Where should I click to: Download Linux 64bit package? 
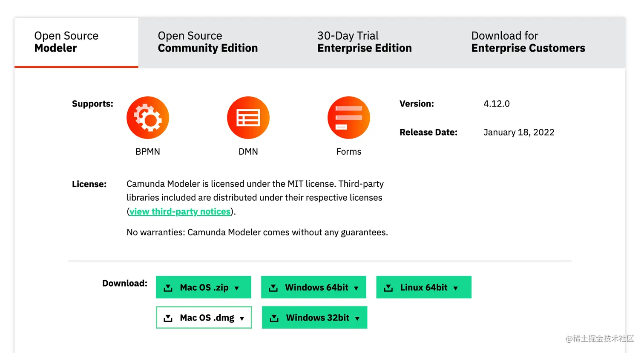pyautogui.click(x=424, y=287)
